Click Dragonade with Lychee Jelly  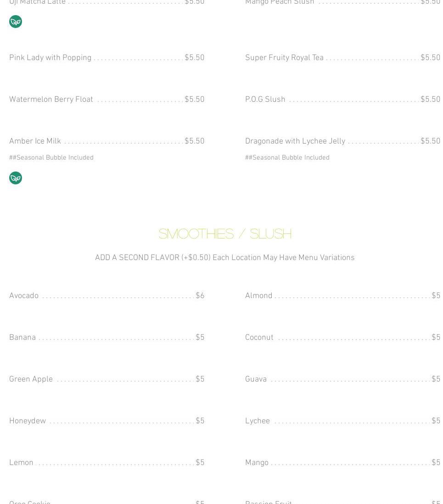[x=295, y=141]
